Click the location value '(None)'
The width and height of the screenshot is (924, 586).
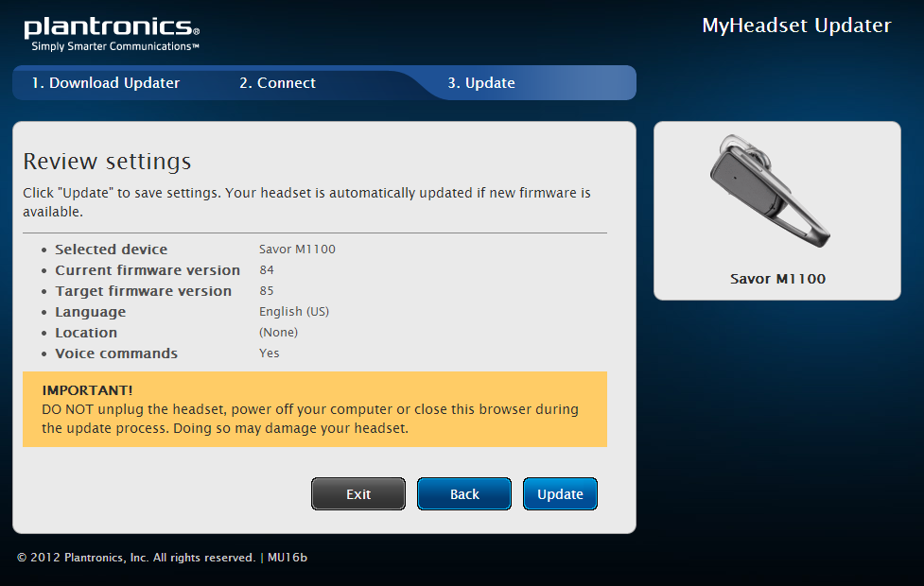pyautogui.click(x=278, y=332)
